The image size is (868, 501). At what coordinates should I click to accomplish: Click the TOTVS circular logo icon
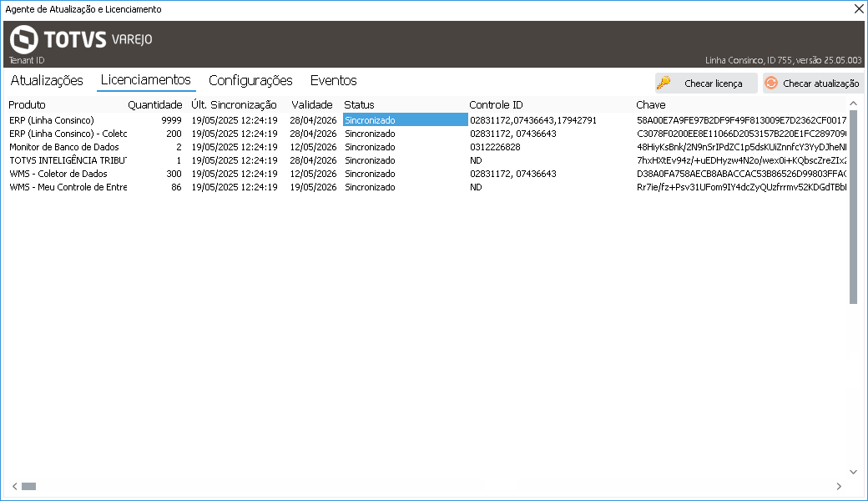[24, 39]
